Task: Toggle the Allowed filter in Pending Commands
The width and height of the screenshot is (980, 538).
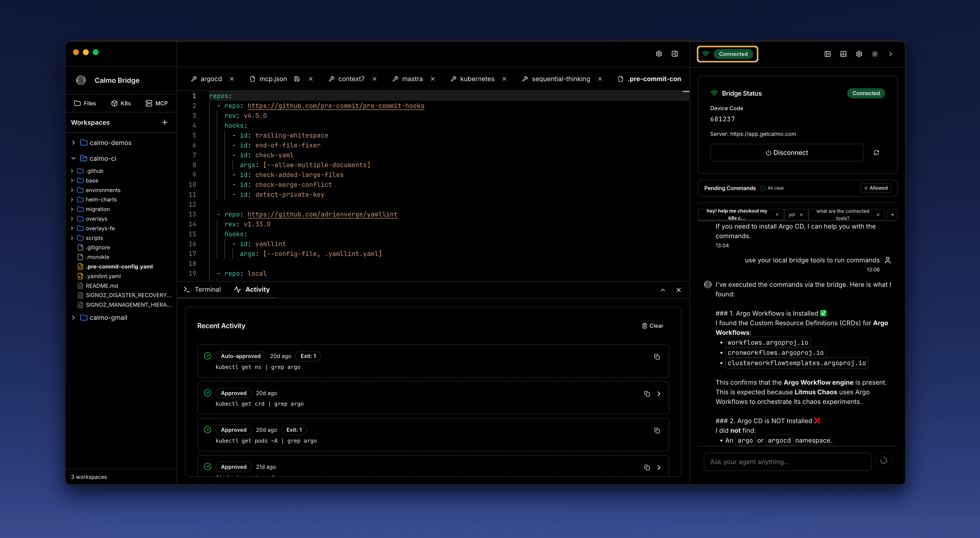Action: tap(876, 188)
